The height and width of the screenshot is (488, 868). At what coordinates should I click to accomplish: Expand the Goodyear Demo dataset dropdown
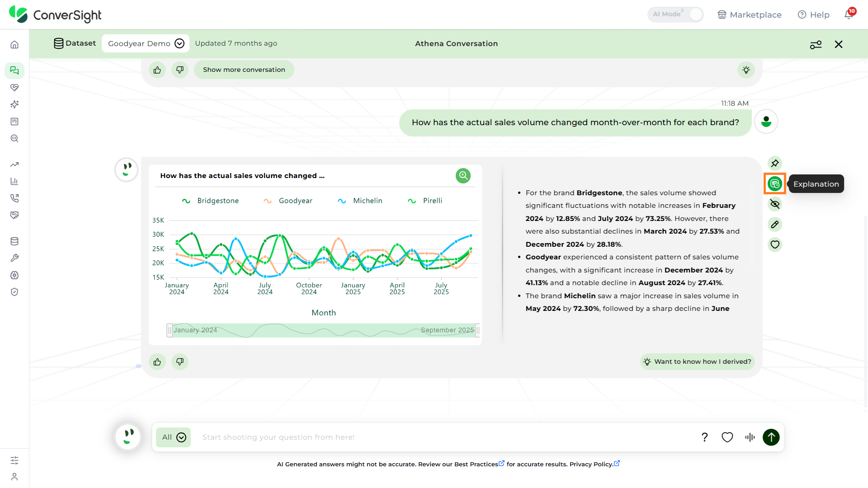[146, 43]
